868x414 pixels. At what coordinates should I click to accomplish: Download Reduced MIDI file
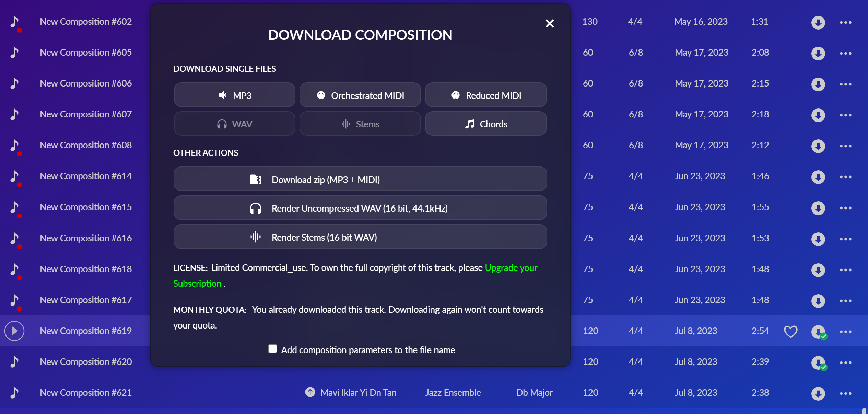pos(485,95)
